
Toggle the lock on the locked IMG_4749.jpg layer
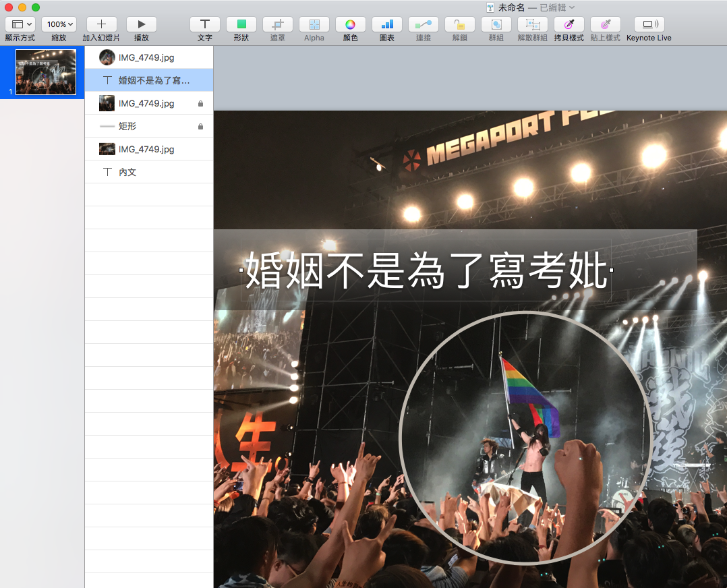pos(200,104)
